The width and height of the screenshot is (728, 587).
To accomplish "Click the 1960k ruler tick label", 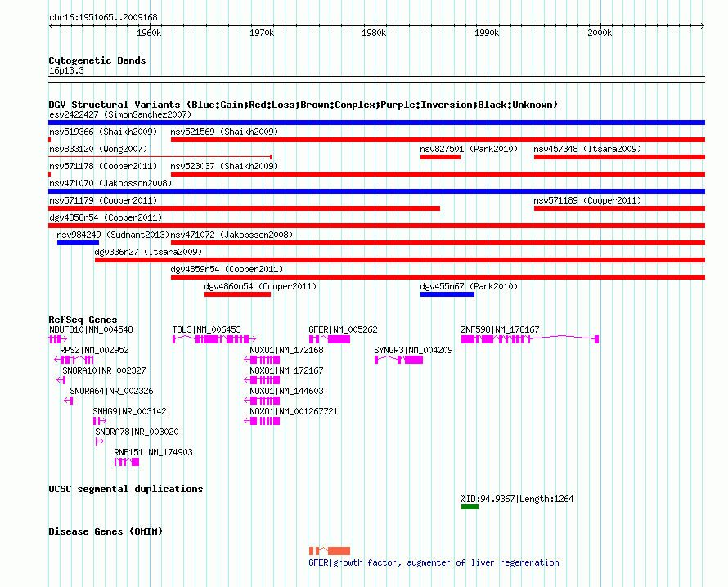I will click(149, 33).
